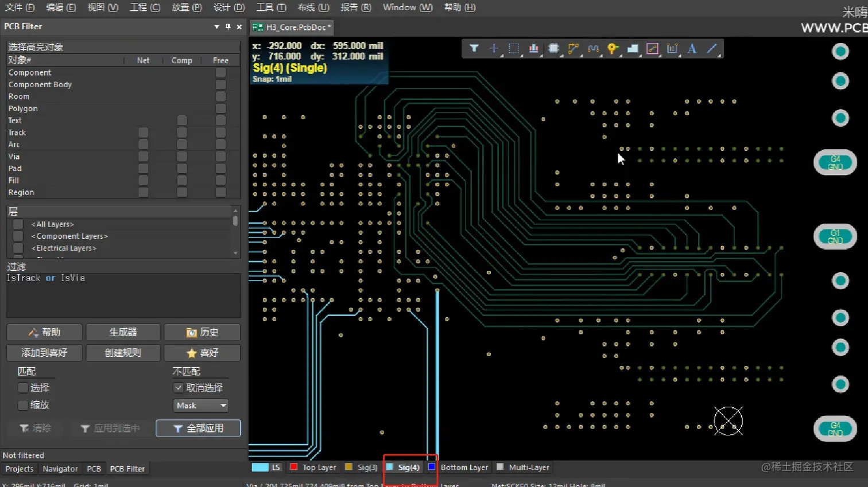The width and height of the screenshot is (868, 487).
Task: Click the selection filter funnel icon
Action: tap(474, 49)
